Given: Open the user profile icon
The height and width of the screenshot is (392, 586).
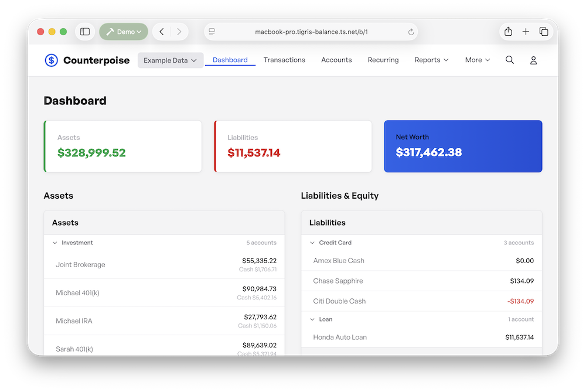Looking at the screenshot, I should (533, 60).
